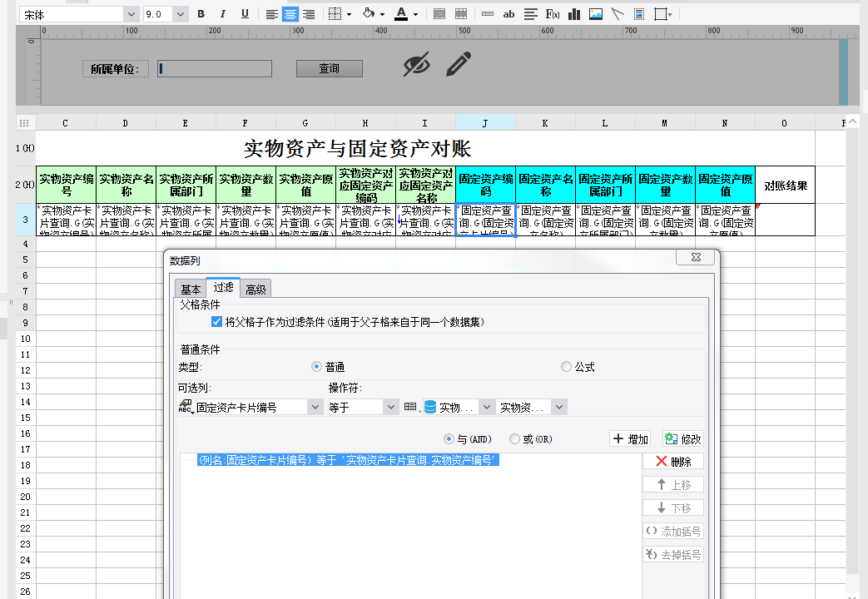Screen dimensions: 868x599
Task: Insert a formula with the F(x) icon
Action: coord(553,14)
